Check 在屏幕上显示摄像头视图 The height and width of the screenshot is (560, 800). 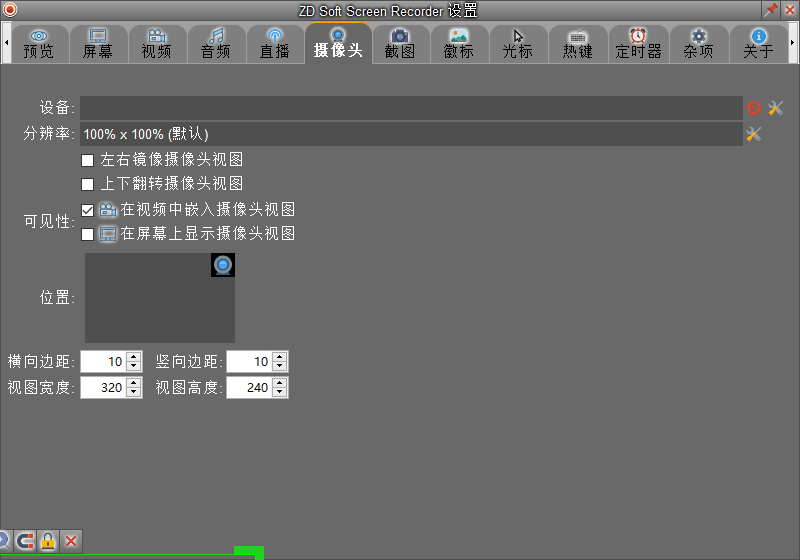88,234
